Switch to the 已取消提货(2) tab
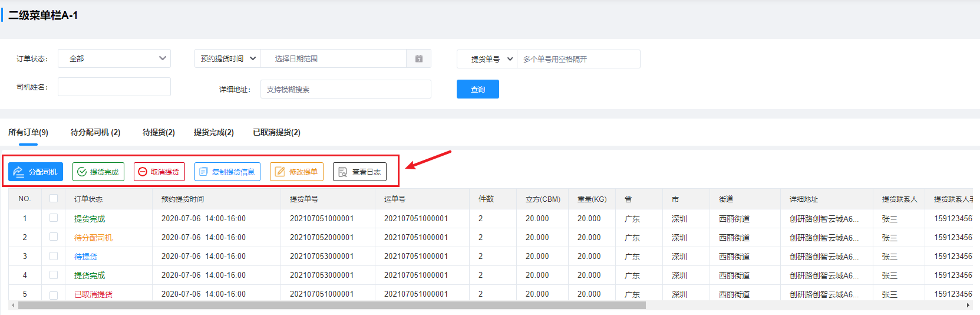 (x=276, y=133)
